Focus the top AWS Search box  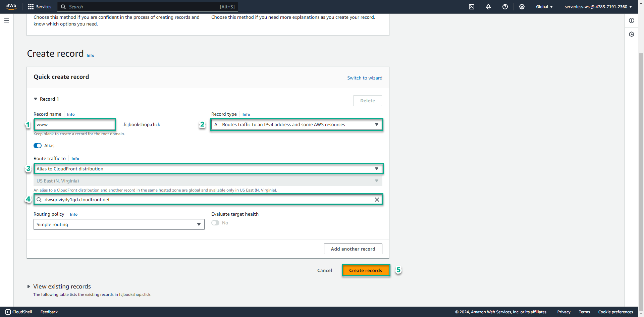click(148, 7)
